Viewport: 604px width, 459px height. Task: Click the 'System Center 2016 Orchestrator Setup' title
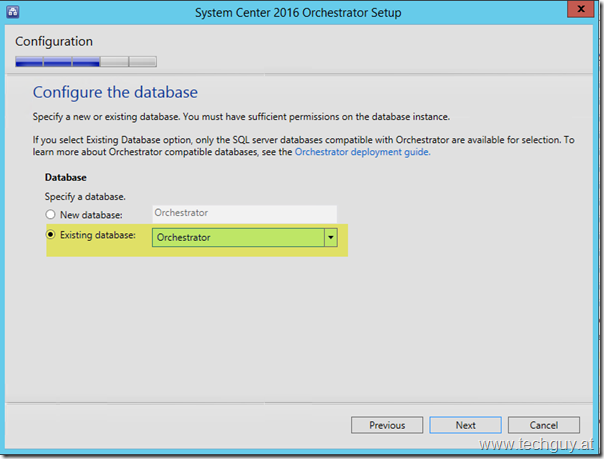click(x=298, y=13)
